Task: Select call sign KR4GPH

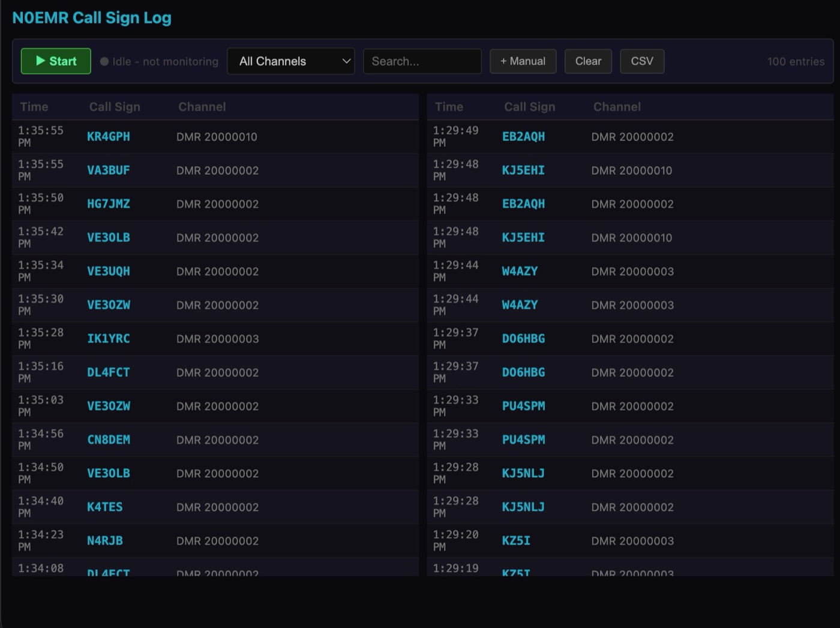Action: tap(109, 136)
